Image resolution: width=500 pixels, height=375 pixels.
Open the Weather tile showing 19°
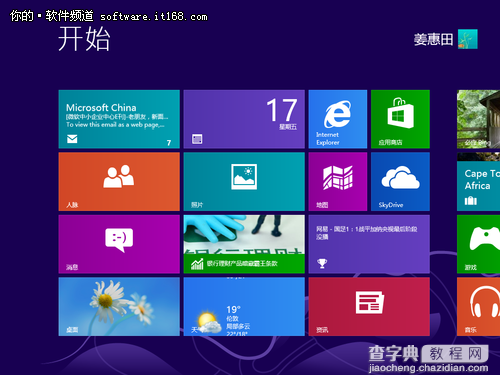click(x=244, y=307)
